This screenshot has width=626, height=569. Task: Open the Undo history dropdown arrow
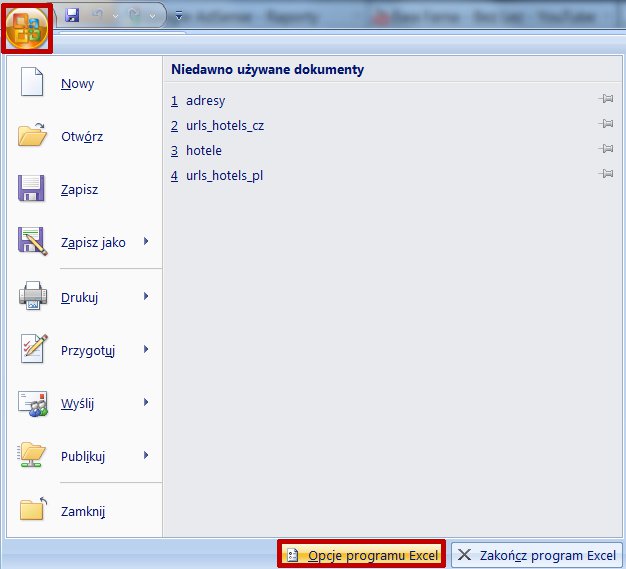[115, 16]
